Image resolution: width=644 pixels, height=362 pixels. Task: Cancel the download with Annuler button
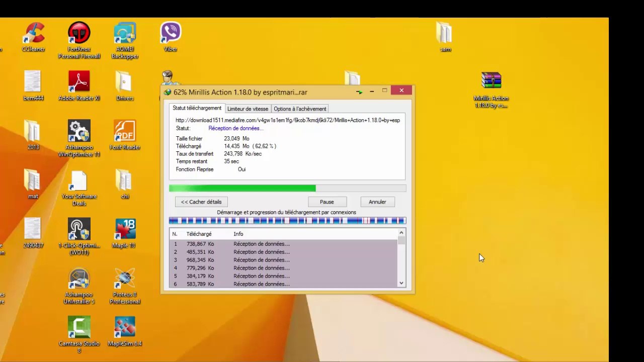tap(377, 202)
